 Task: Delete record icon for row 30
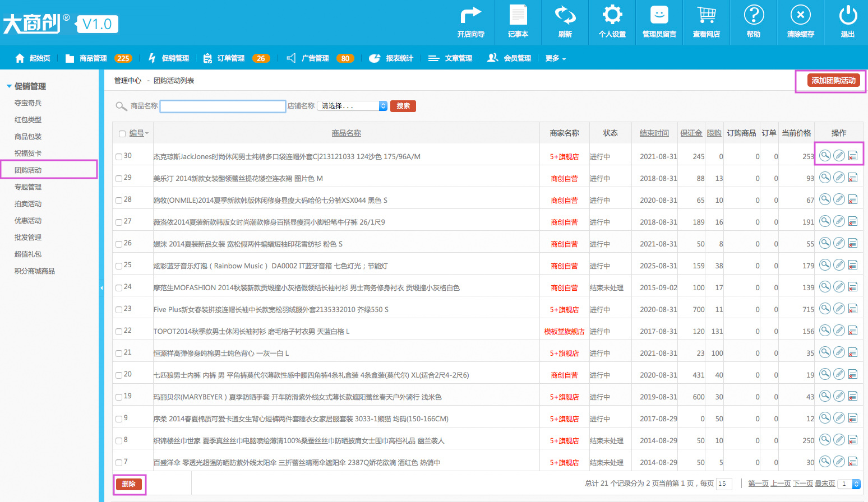pos(853,156)
